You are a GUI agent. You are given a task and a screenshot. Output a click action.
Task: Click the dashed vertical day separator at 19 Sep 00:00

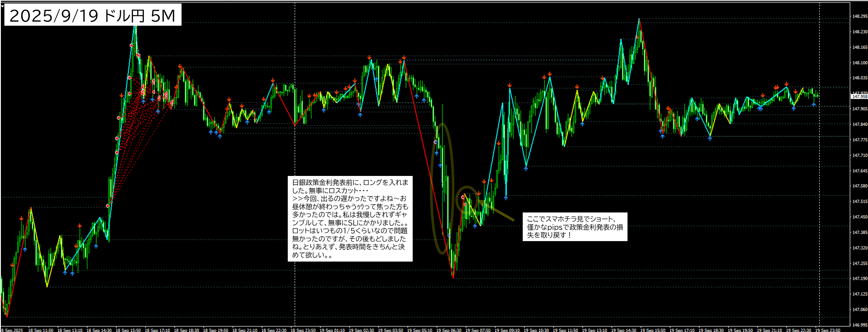[x=295, y=152]
